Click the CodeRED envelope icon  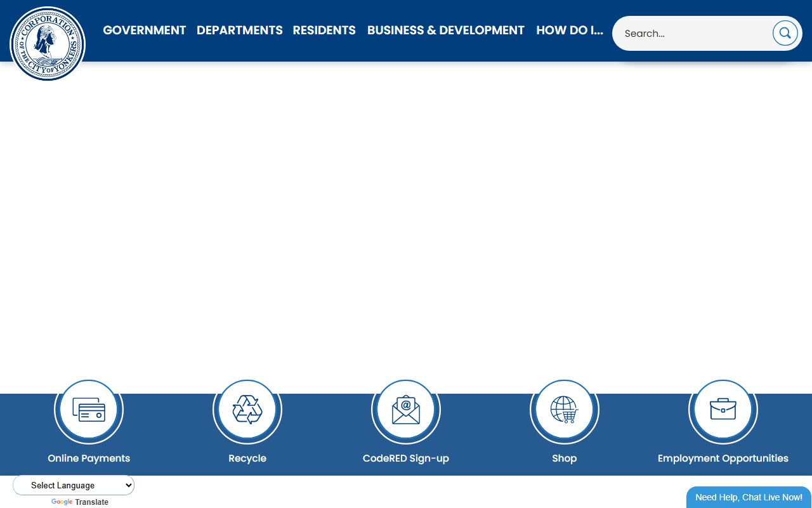click(x=406, y=410)
